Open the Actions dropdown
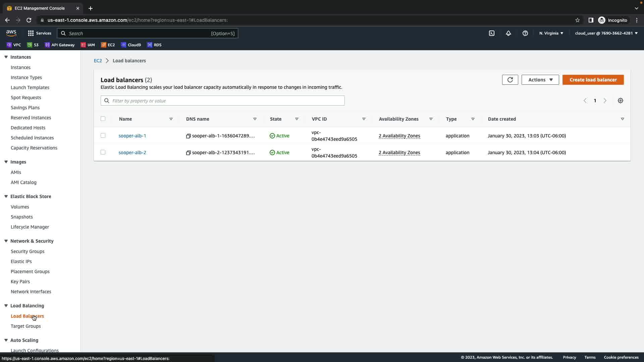Viewport: 644px width, 362px height. click(x=540, y=80)
